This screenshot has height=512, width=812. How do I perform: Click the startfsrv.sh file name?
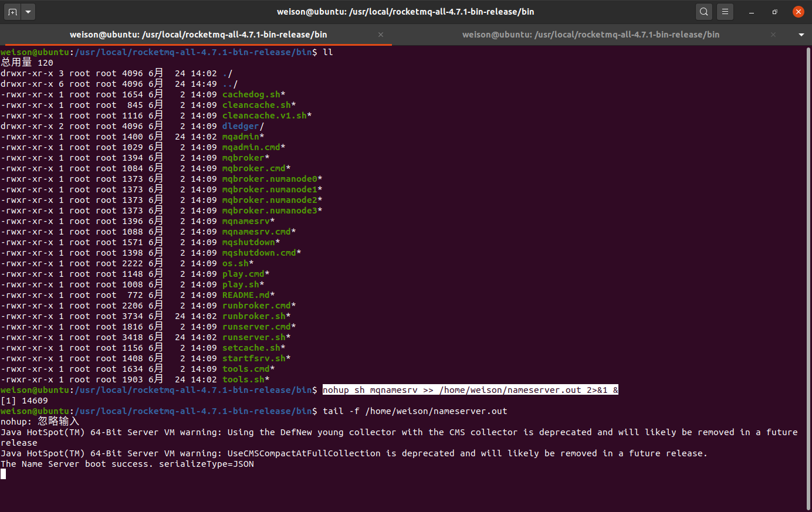[x=254, y=358]
